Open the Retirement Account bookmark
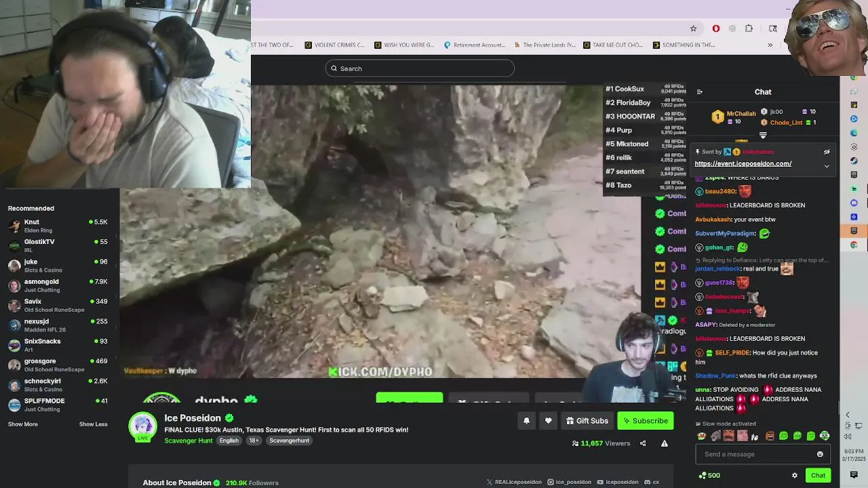This screenshot has height=488, width=868. tap(475, 45)
